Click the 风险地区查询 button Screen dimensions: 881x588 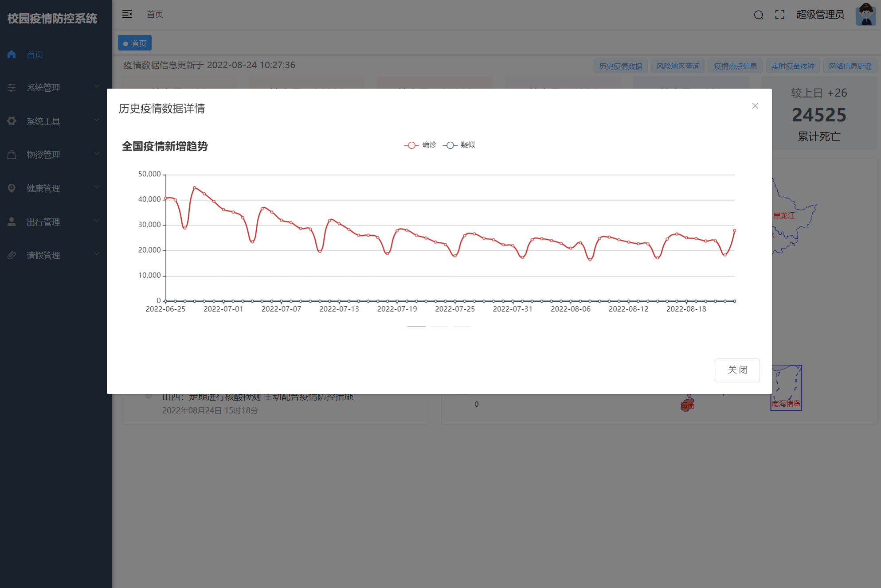677,66
